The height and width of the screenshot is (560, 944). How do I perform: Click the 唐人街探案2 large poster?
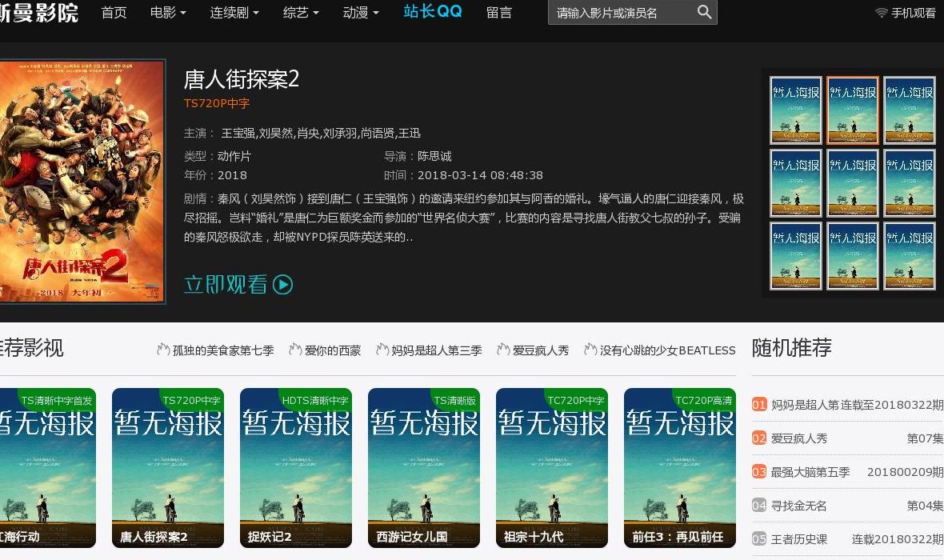coord(82,182)
